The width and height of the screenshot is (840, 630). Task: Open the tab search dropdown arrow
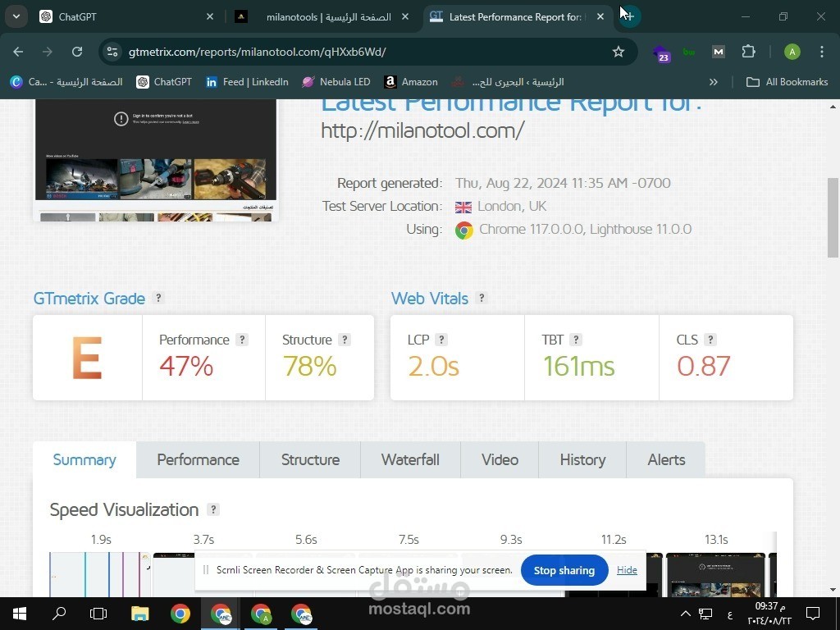(x=16, y=16)
